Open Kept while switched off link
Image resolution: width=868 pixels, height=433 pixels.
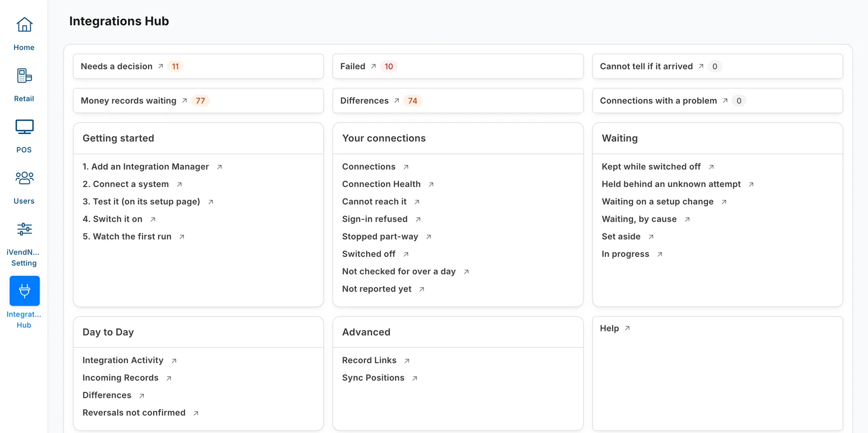tap(651, 167)
